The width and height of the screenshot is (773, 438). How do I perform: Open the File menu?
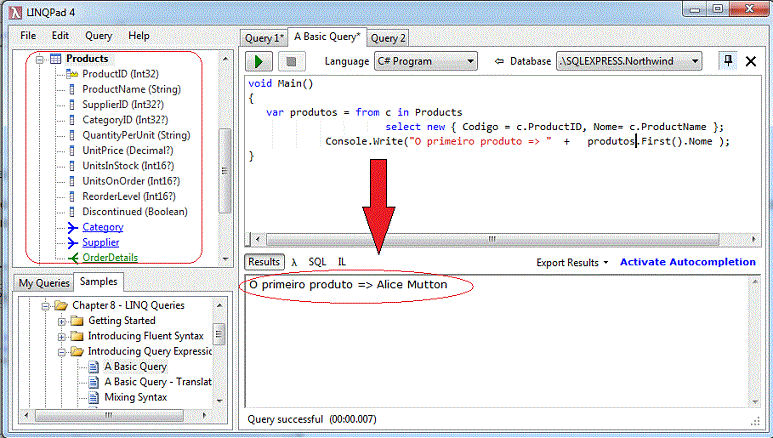pyautogui.click(x=28, y=36)
